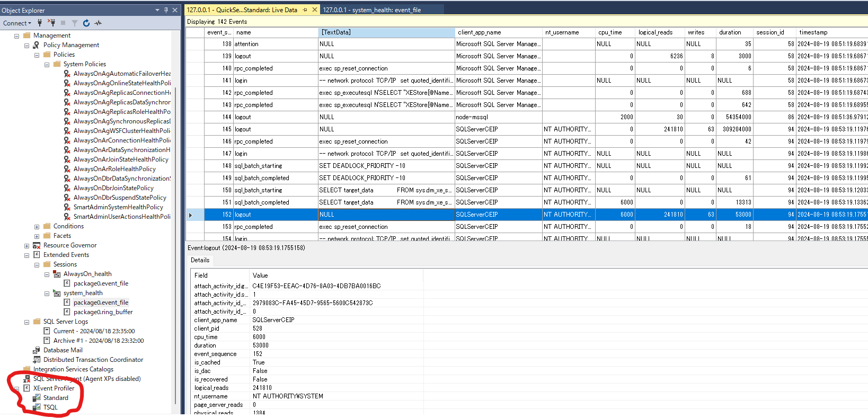The height and width of the screenshot is (418, 868).
Task: Collapse the Policy Management node
Action: click(x=26, y=46)
